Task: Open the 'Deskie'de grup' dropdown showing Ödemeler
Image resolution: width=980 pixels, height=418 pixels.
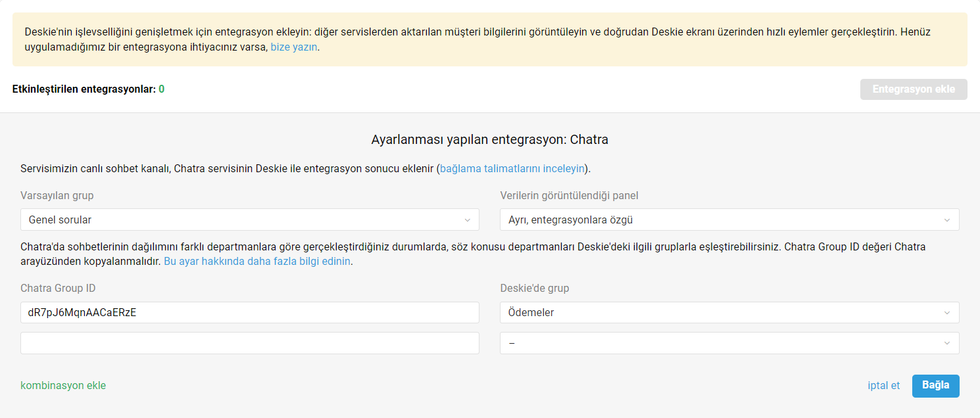Action: [729, 313]
